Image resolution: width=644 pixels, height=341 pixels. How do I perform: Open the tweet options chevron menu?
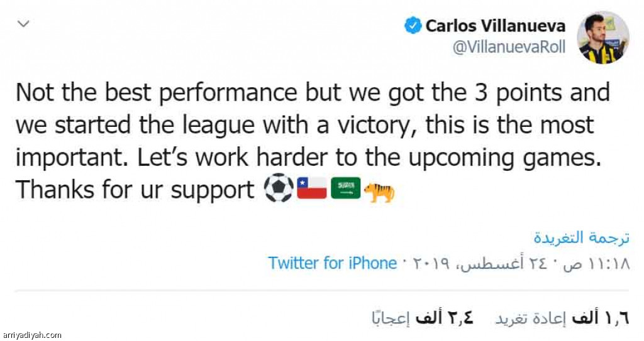point(23,24)
